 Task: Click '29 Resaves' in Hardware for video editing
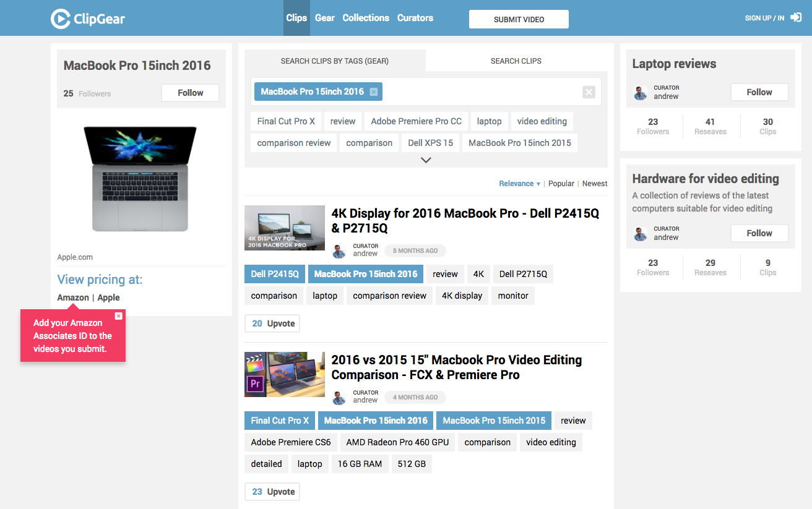tap(710, 267)
